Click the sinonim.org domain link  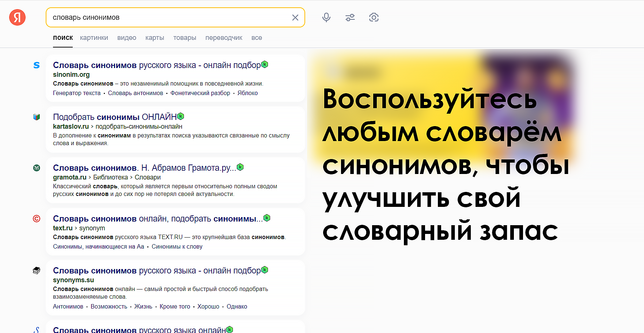point(71,75)
